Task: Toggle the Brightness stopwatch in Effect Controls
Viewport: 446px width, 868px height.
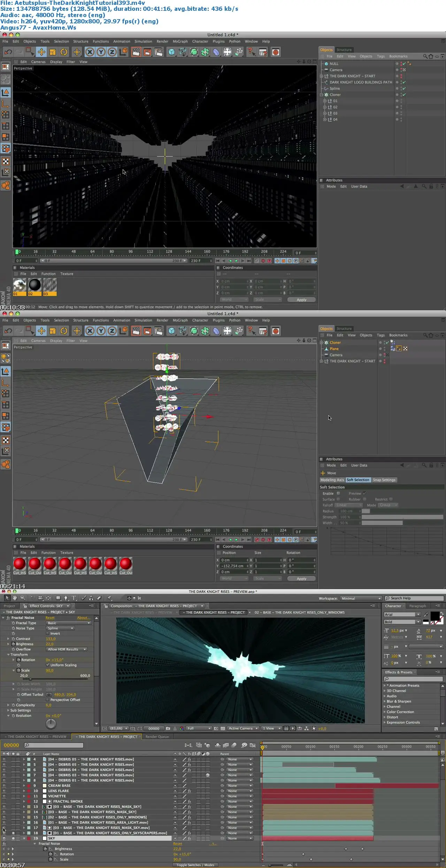Action: point(13,644)
